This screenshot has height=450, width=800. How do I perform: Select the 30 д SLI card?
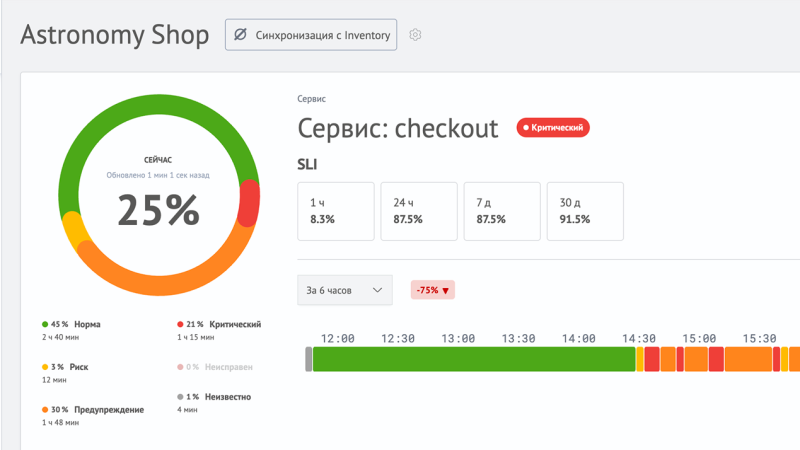[x=585, y=211]
